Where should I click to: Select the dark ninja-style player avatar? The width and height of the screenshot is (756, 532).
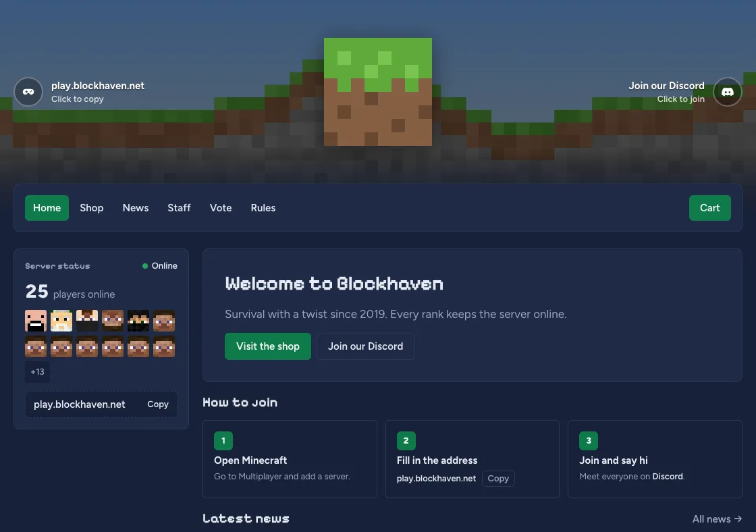coord(138,320)
